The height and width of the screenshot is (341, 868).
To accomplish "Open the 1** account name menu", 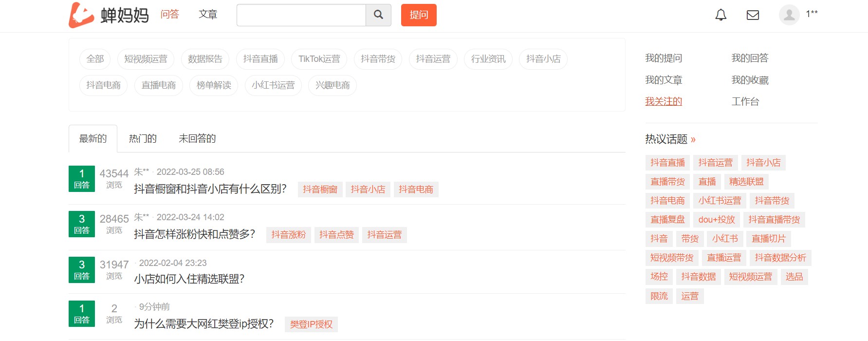I will pyautogui.click(x=812, y=14).
